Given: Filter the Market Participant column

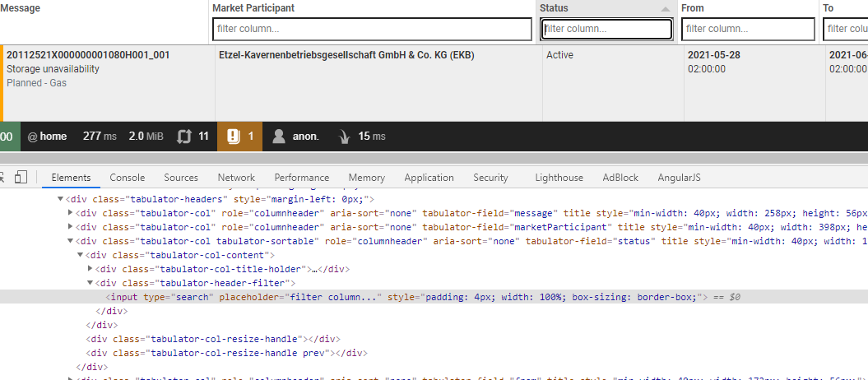Looking at the screenshot, I should click(372, 29).
